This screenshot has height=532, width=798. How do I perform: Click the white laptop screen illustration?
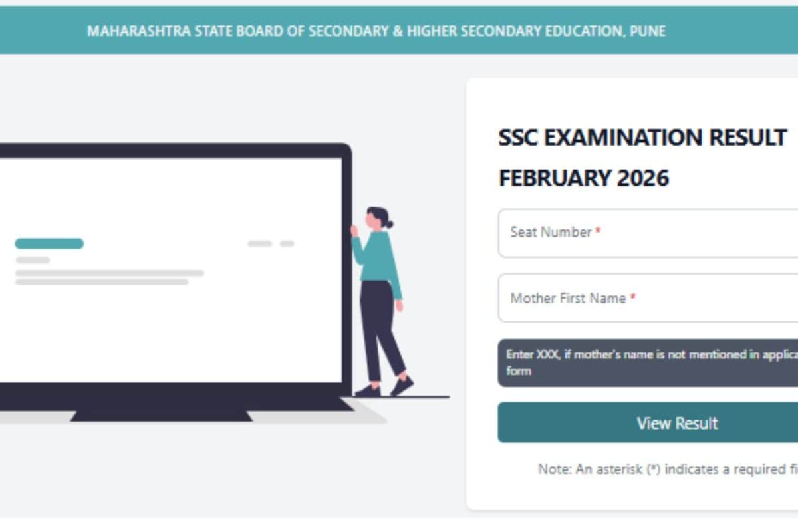point(170,270)
